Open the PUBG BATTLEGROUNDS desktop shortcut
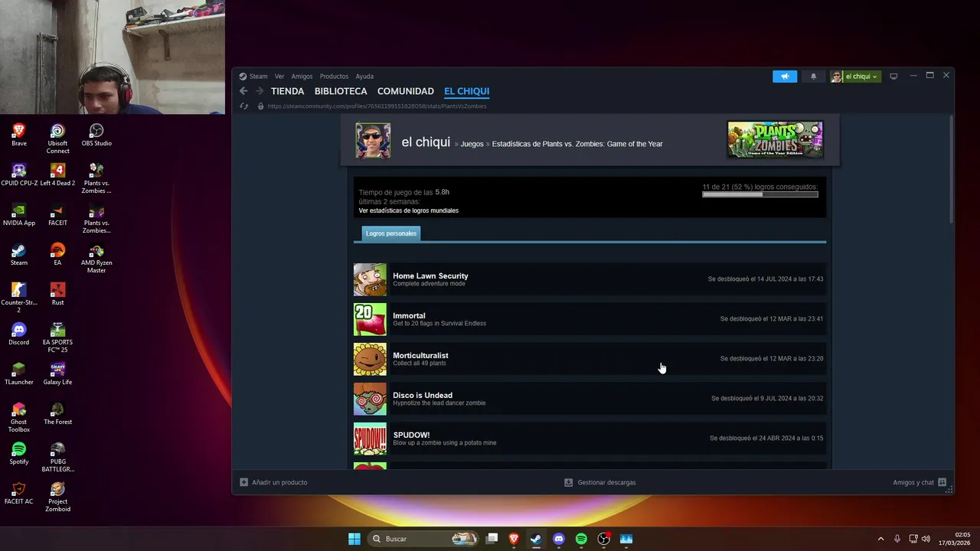This screenshot has width=980, height=551. [x=57, y=457]
